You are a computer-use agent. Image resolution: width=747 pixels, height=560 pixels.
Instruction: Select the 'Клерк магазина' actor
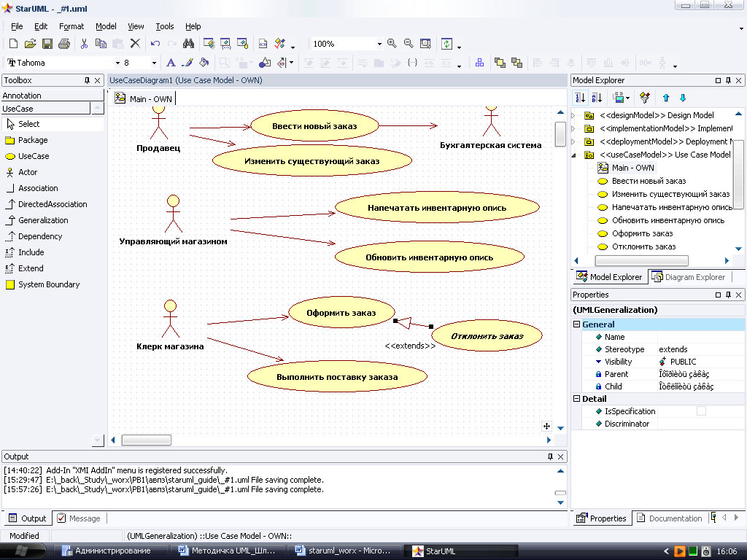coord(170,324)
